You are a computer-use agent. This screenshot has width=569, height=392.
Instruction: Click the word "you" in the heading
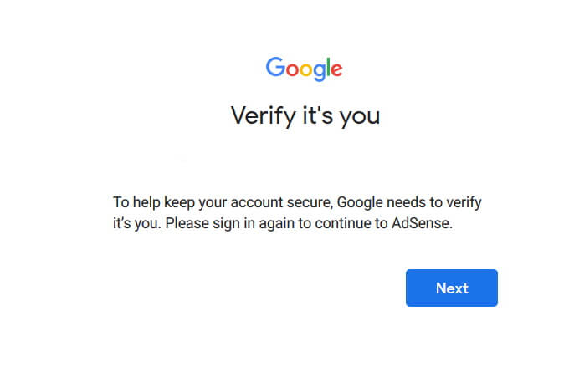360,116
